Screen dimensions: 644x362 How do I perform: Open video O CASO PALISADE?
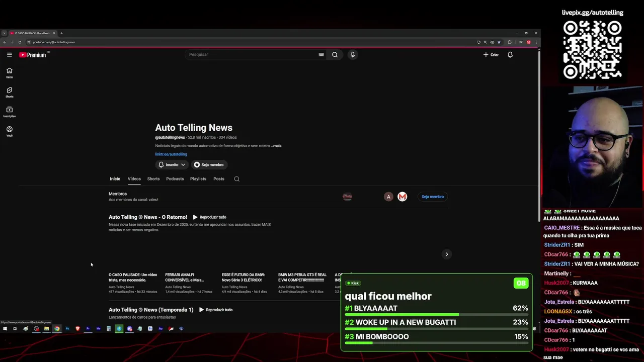click(133, 278)
